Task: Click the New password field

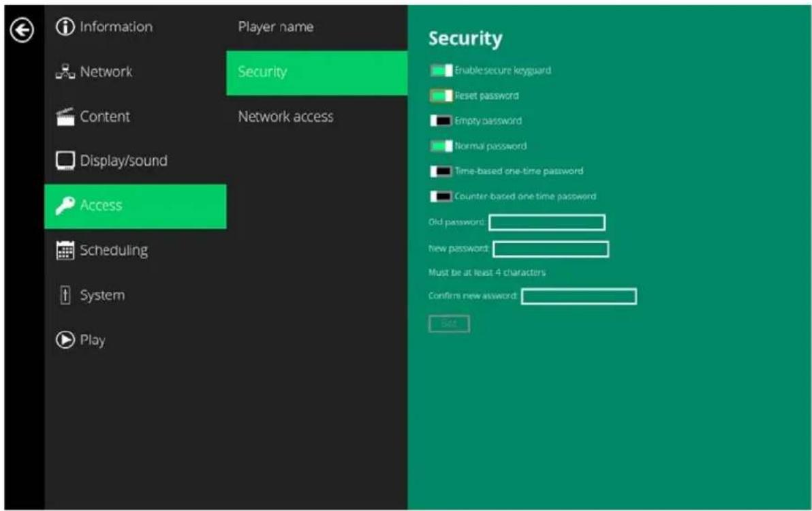Action: 550,249
